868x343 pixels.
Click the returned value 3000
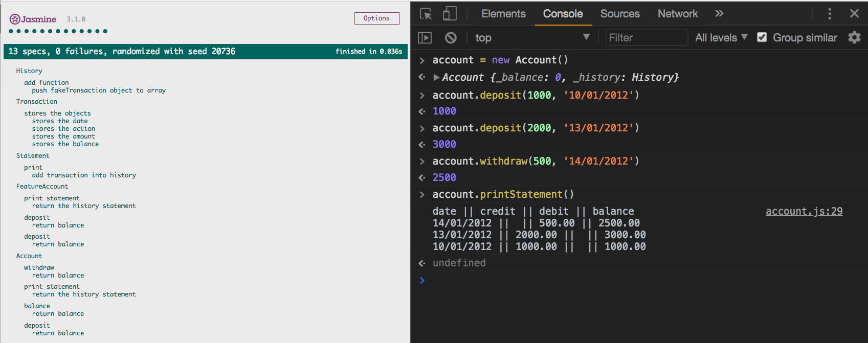point(444,144)
